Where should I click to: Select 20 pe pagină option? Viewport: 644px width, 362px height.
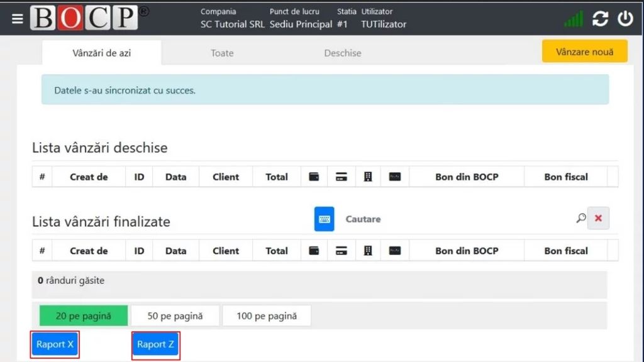(x=84, y=316)
